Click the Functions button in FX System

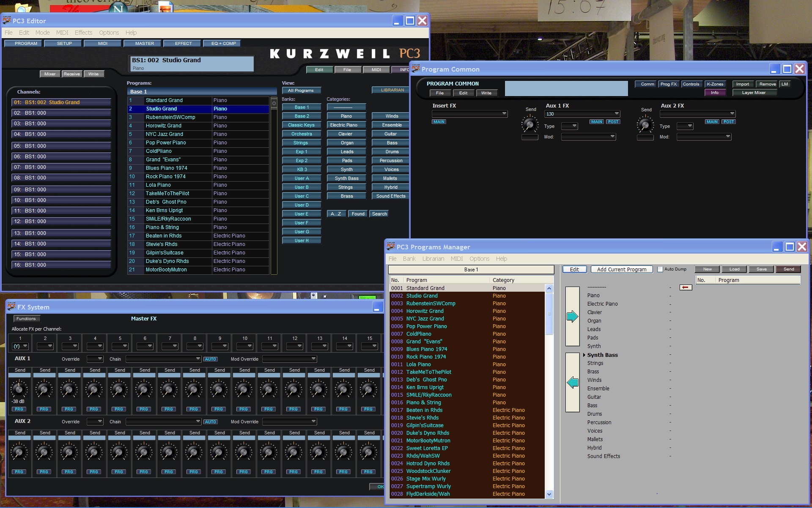click(x=26, y=319)
